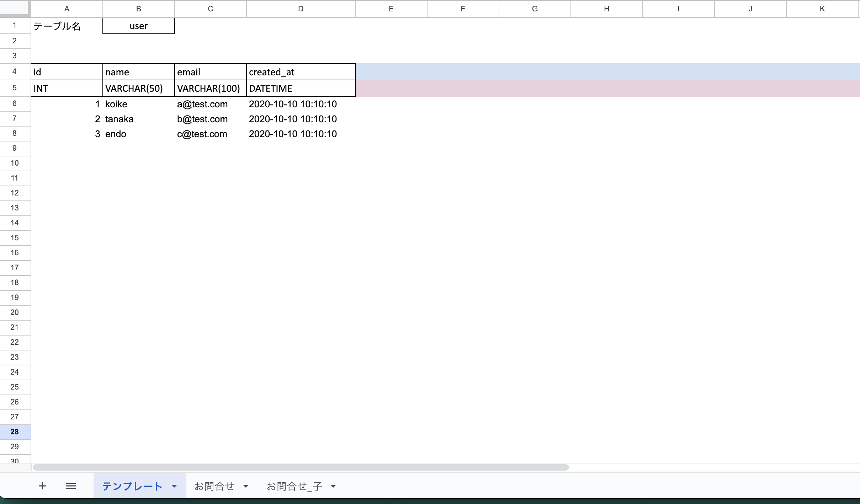Select the created_at header cell
860x504 pixels.
point(301,72)
